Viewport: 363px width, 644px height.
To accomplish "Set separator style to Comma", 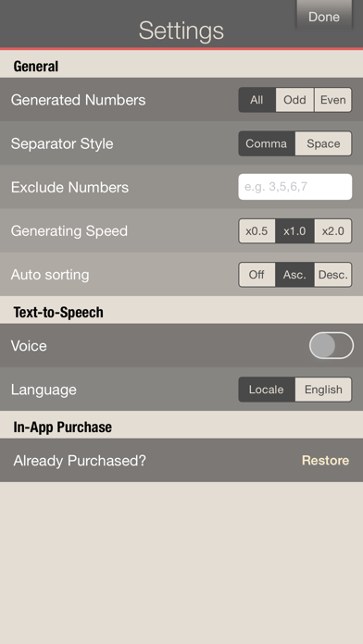I will (x=267, y=143).
